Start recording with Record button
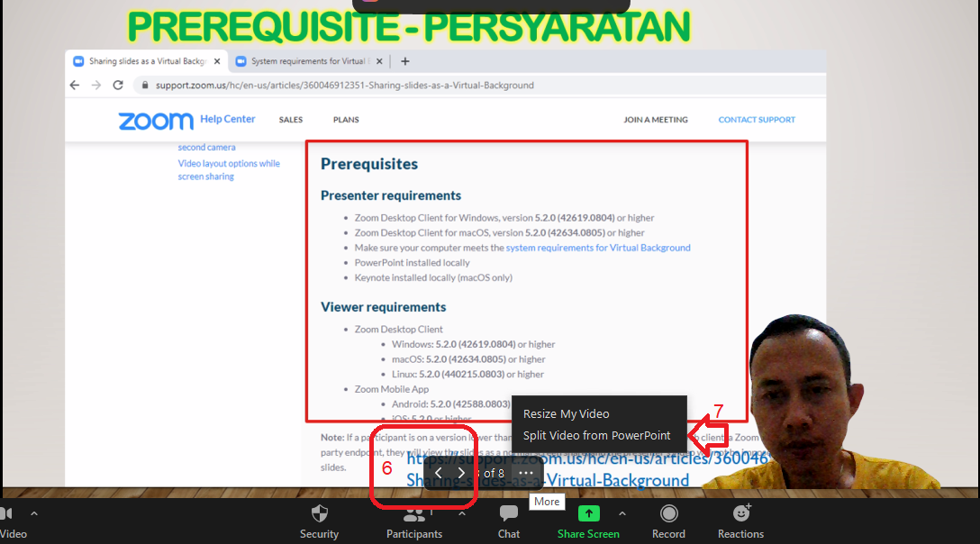Image resolution: width=980 pixels, height=544 pixels. pyautogui.click(x=668, y=521)
